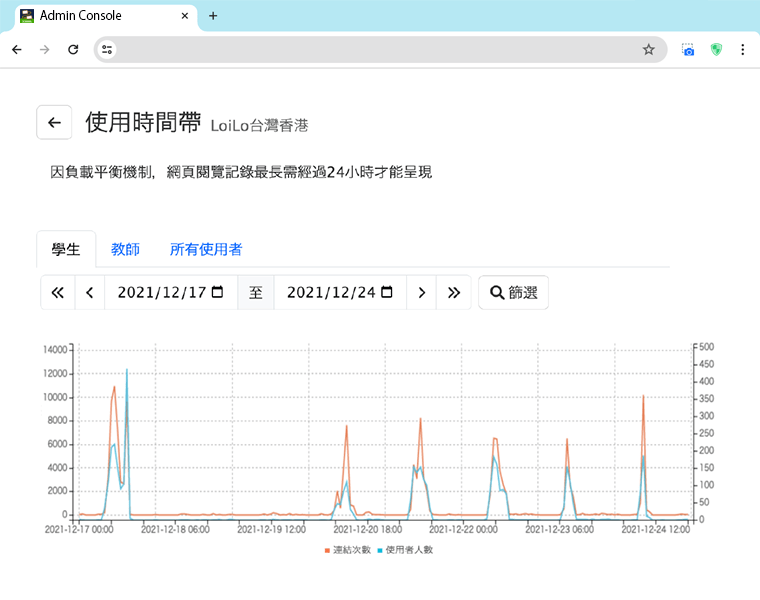Go back with the browser back arrow
760x600 pixels.
click(x=17, y=49)
